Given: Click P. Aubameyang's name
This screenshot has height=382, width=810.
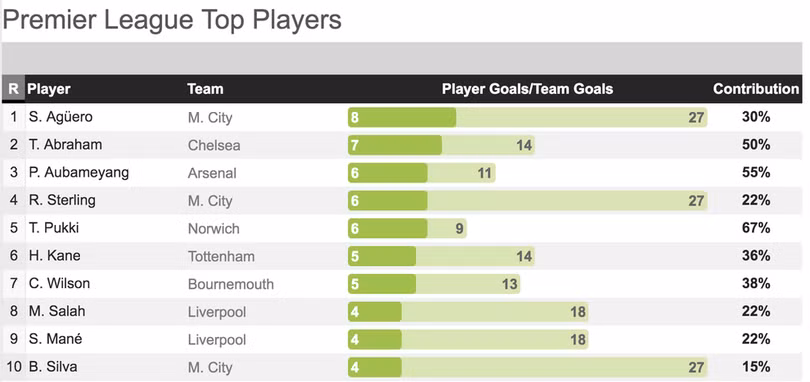Looking at the screenshot, I should pyautogui.click(x=79, y=173).
